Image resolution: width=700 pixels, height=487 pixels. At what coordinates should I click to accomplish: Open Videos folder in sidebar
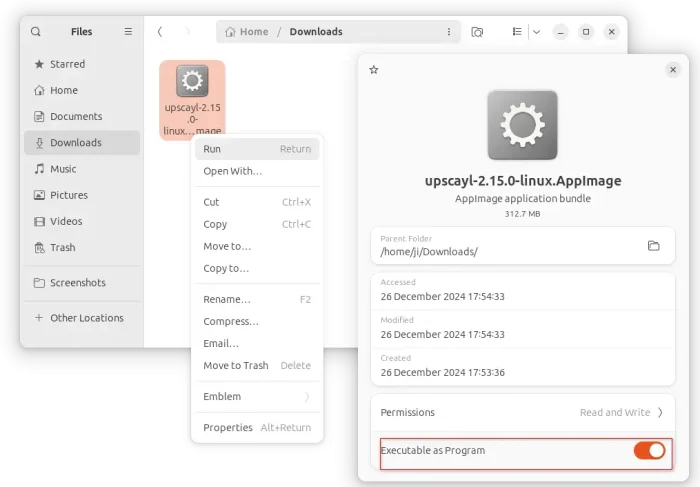[x=82, y=221]
